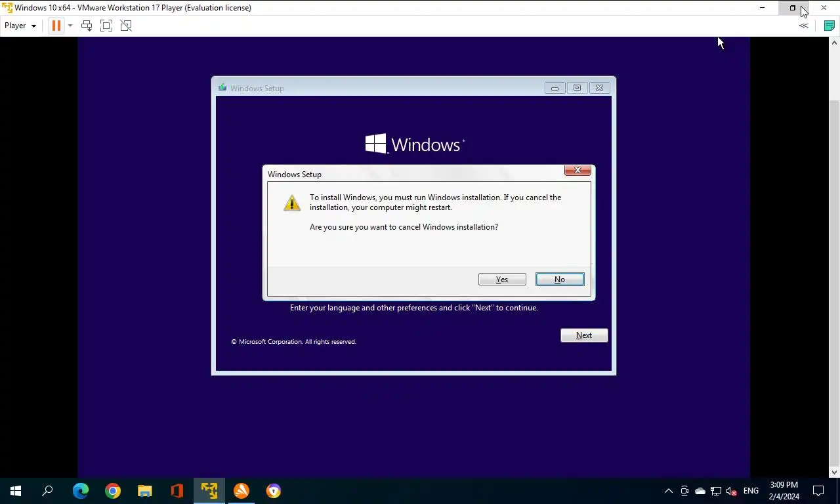Open OneDrive cloud tray icon

[x=700, y=491]
